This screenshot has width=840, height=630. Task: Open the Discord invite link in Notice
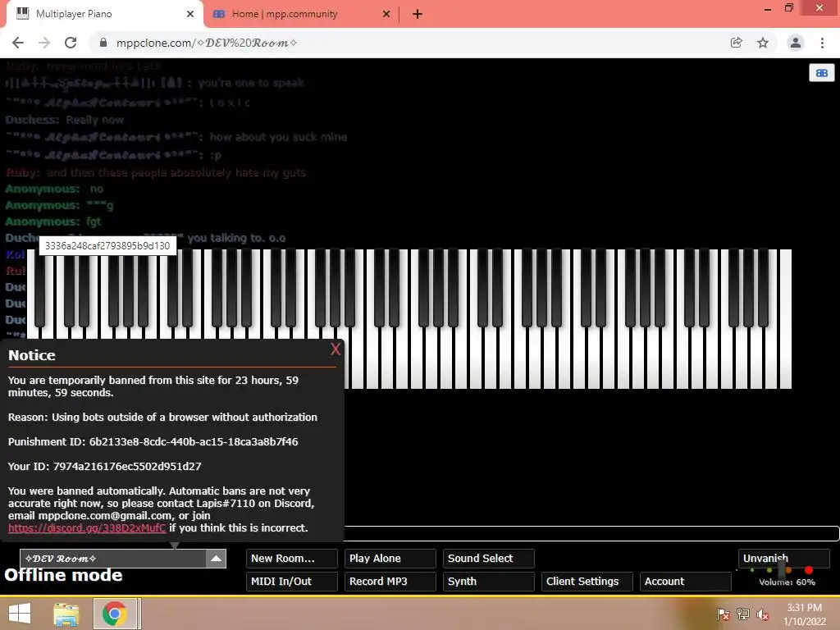[87, 528]
